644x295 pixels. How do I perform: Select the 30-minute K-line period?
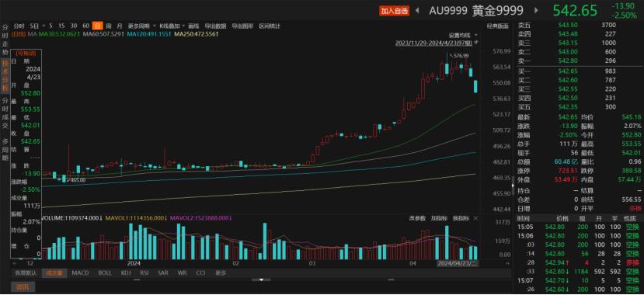(x=74, y=26)
